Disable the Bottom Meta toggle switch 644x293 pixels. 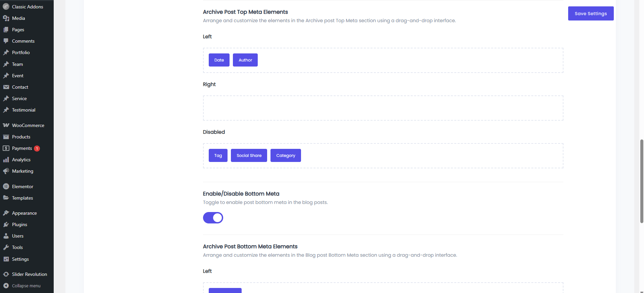pyautogui.click(x=213, y=218)
